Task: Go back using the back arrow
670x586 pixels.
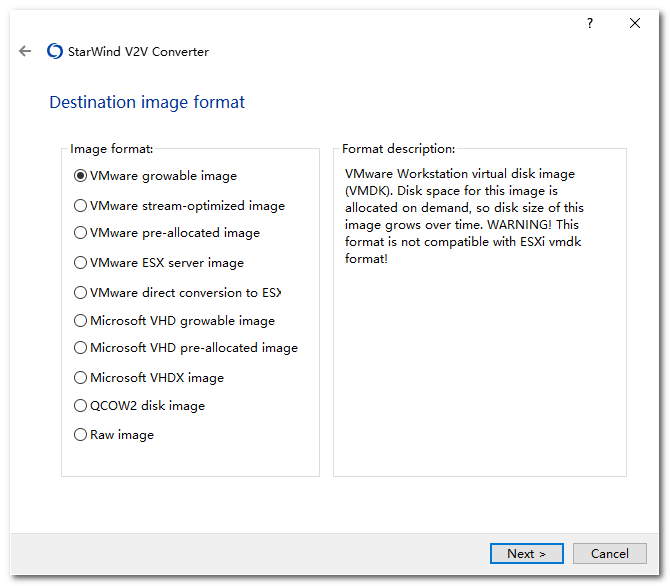Action: coord(25,52)
